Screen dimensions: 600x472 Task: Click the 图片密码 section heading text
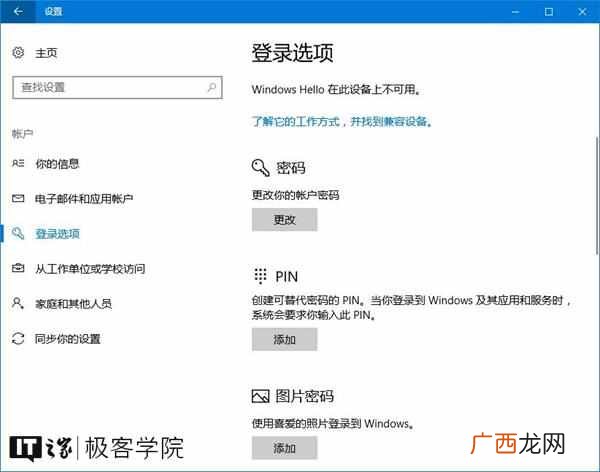pos(305,396)
